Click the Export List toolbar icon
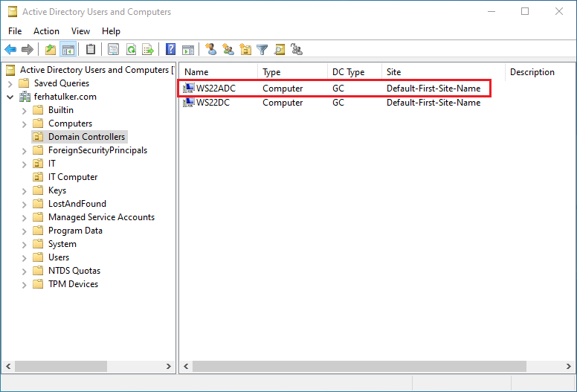577x392 pixels. click(148, 49)
